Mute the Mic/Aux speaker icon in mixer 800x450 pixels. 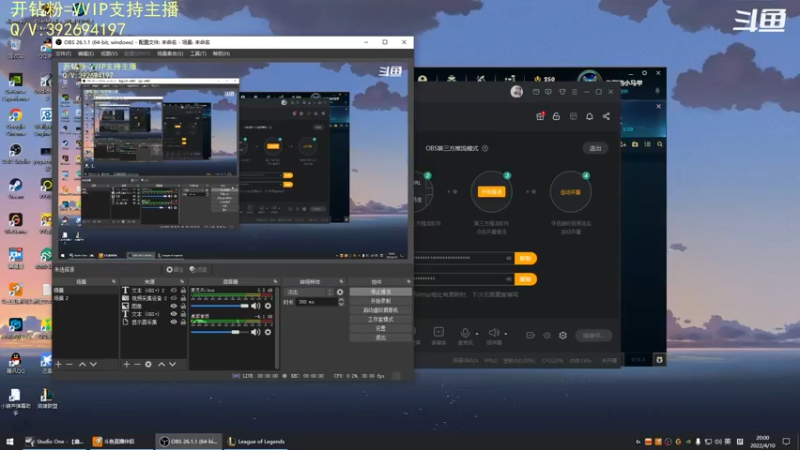click(256, 306)
